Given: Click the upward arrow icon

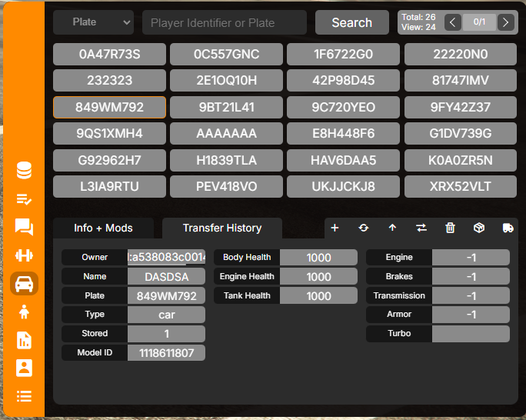Looking at the screenshot, I should [x=392, y=228].
